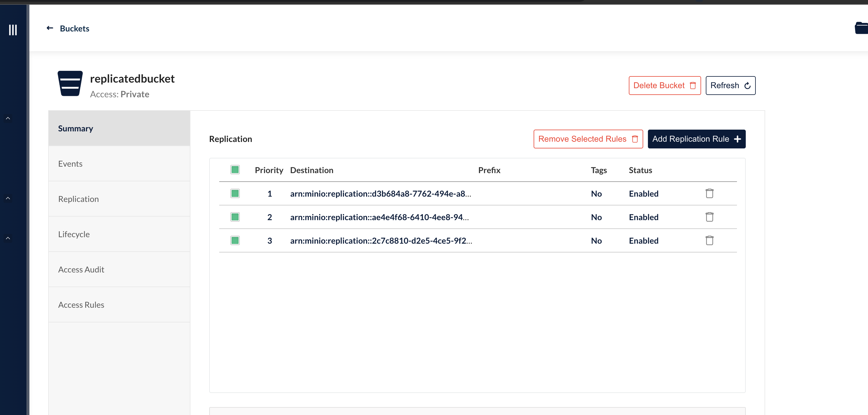Collapse the third sidebar chevron section

point(8,238)
